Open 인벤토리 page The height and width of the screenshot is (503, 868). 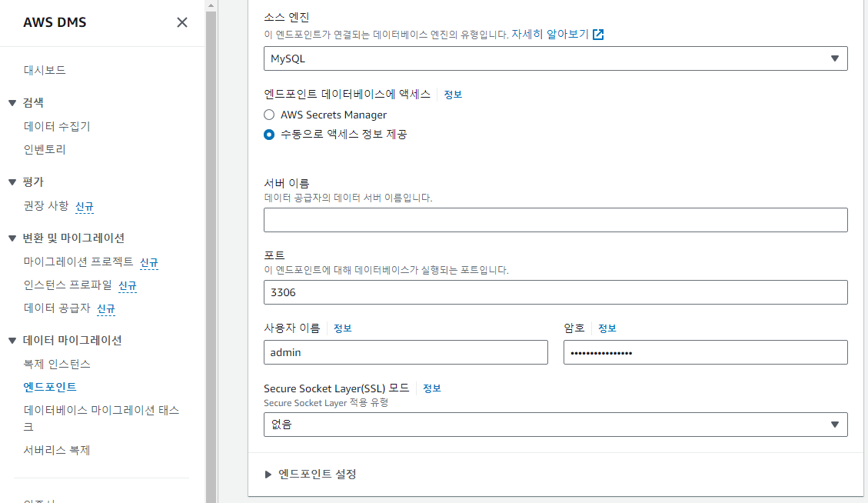click(45, 149)
